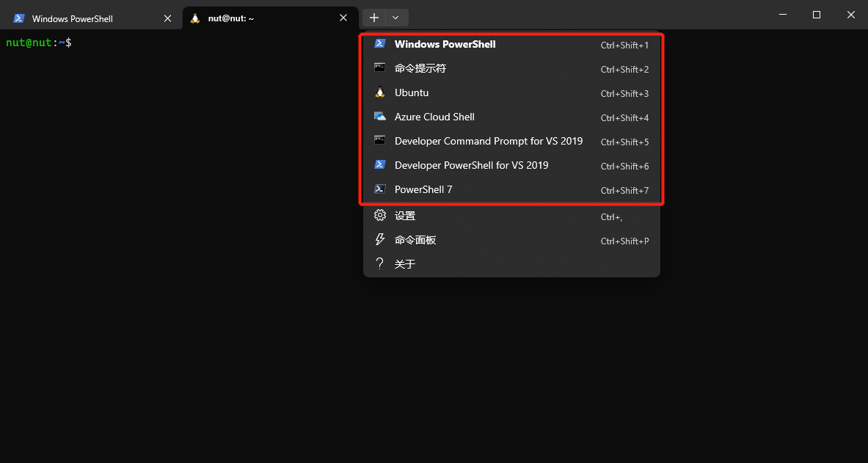
Task: Click the PowerShell 7 icon
Action: point(380,189)
